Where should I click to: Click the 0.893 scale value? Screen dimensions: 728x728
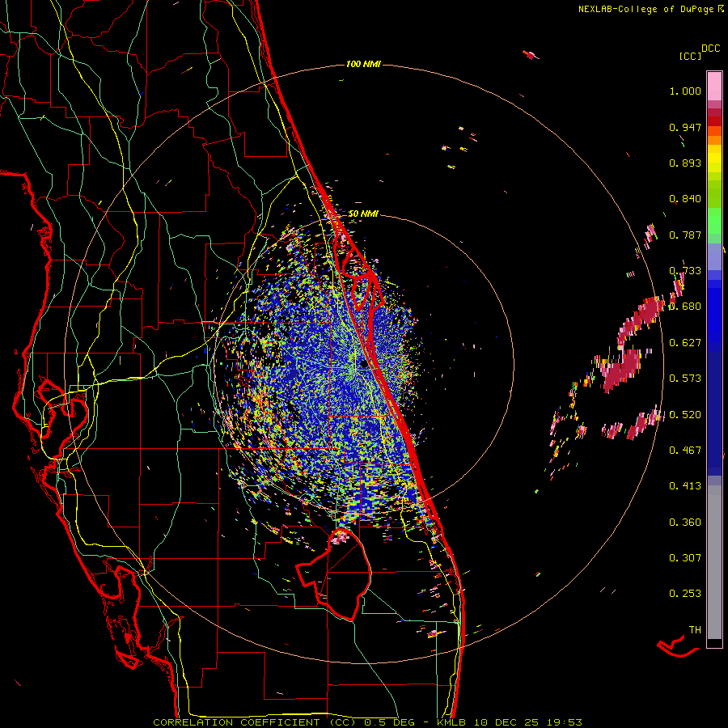(685, 163)
